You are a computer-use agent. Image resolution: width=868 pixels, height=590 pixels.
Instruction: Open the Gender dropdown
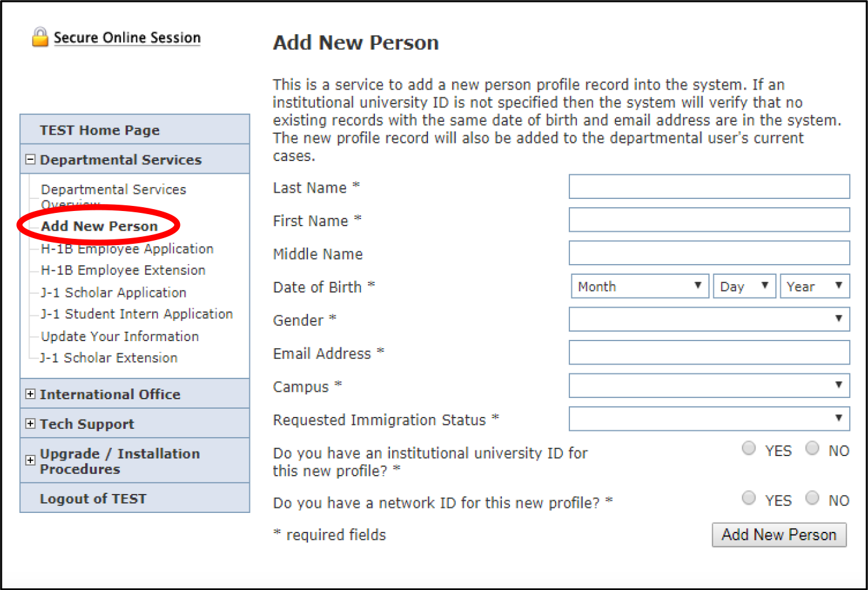[709, 319]
